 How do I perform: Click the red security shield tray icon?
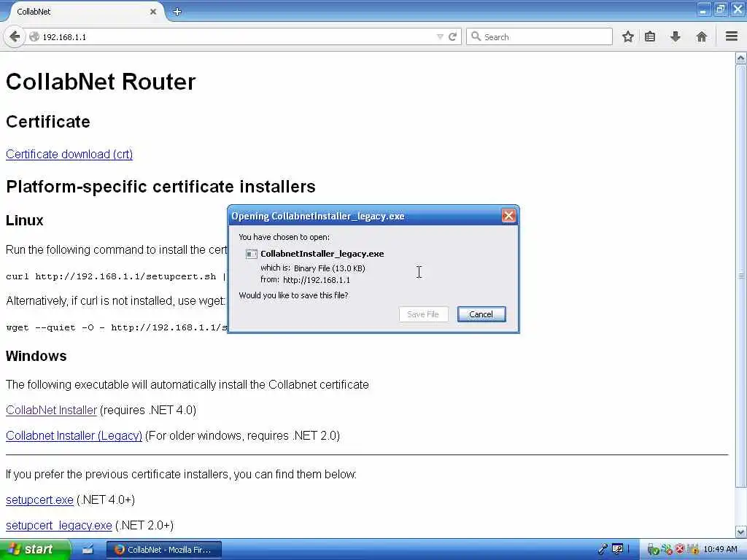click(680, 550)
